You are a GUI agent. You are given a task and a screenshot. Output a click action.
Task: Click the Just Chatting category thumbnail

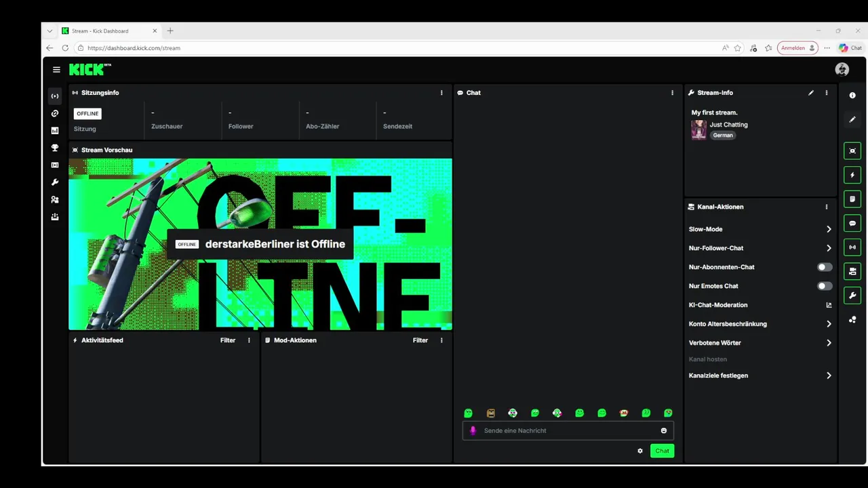(698, 129)
